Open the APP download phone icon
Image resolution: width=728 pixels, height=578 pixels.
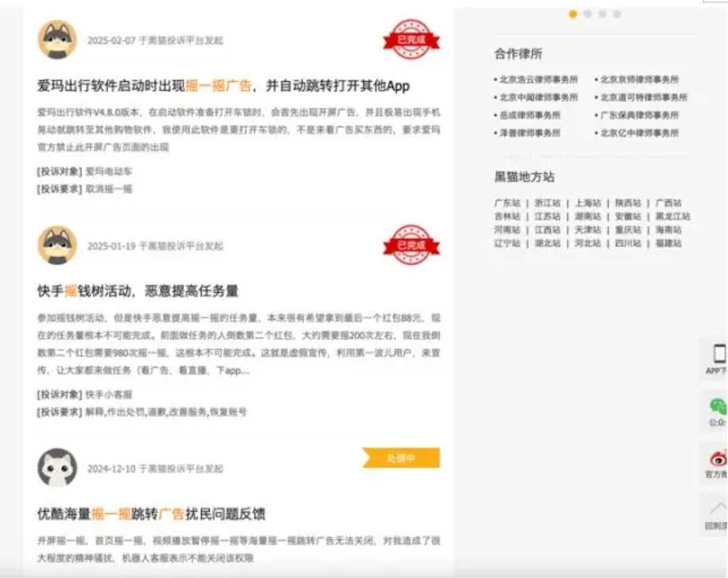point(719,353)
